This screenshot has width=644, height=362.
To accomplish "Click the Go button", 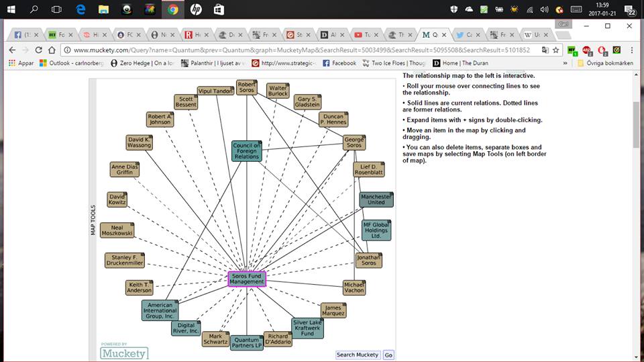I will (388, 355).
